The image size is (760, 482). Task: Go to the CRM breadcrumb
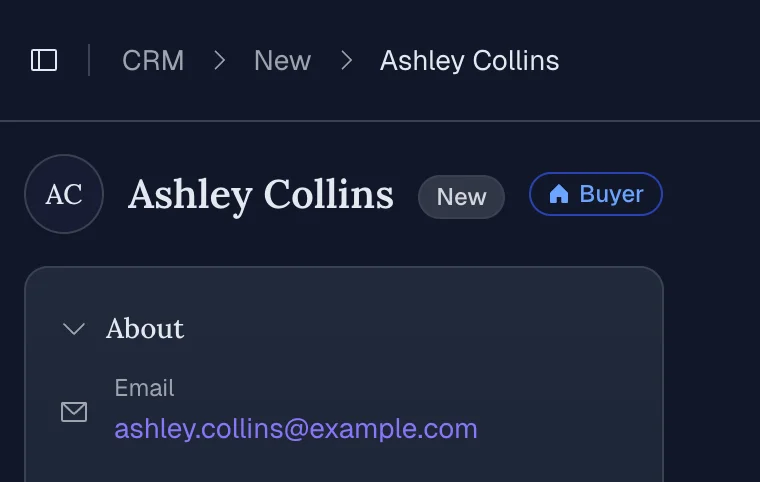click(x=153, y=61)
